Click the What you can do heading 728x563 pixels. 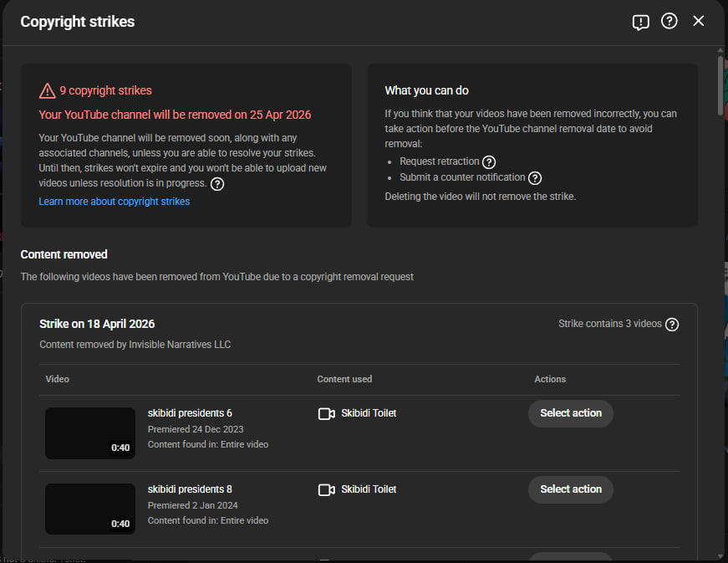click(426, 90)
